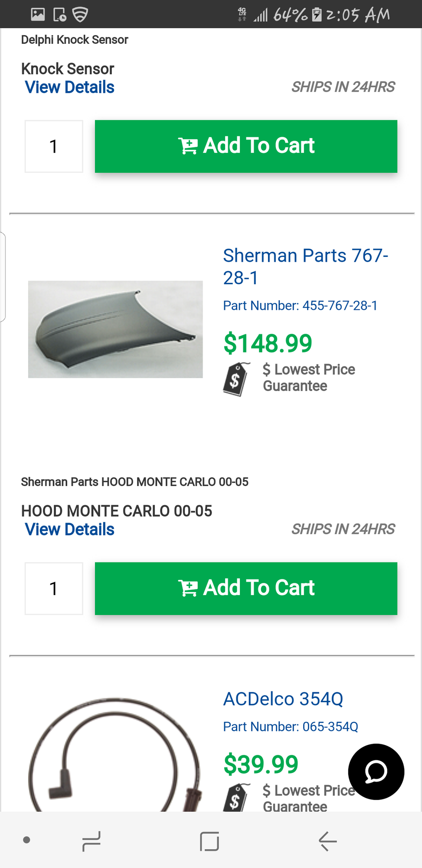Viewport: 422px width, 868px height.
Task: Click the price tag icon under $39.99
Action: pyautogui.click(x=236, y=798)
